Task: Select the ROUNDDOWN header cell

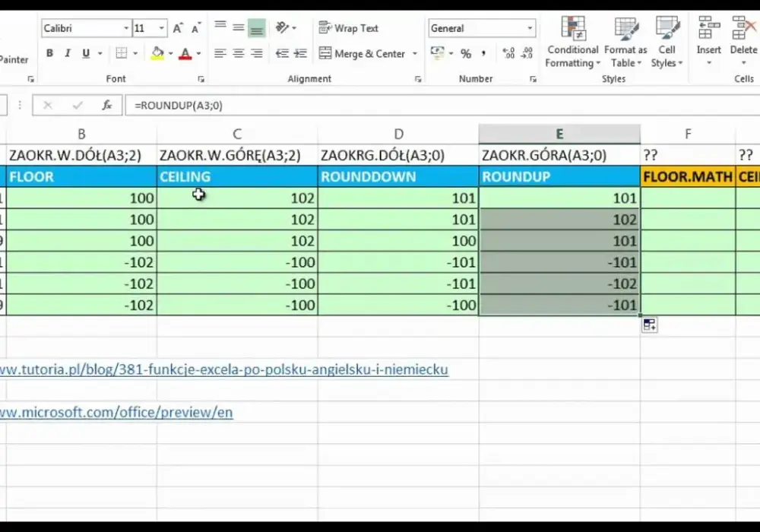Action: click(398, 176)
